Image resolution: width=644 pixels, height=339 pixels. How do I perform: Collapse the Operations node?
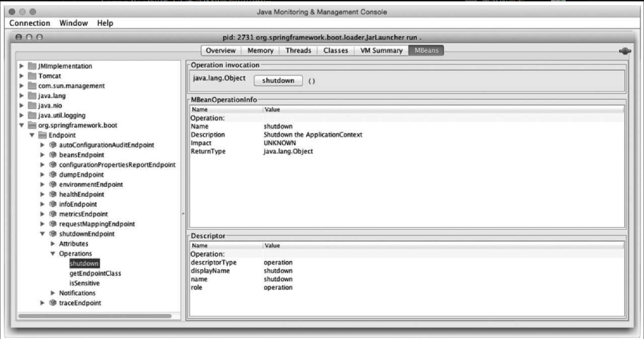tap(53, 254)
